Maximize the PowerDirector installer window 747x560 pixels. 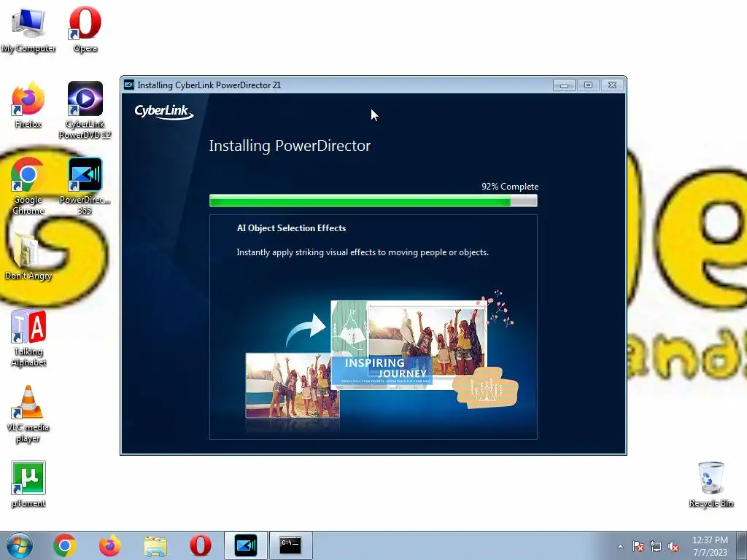tap(589, 85)
